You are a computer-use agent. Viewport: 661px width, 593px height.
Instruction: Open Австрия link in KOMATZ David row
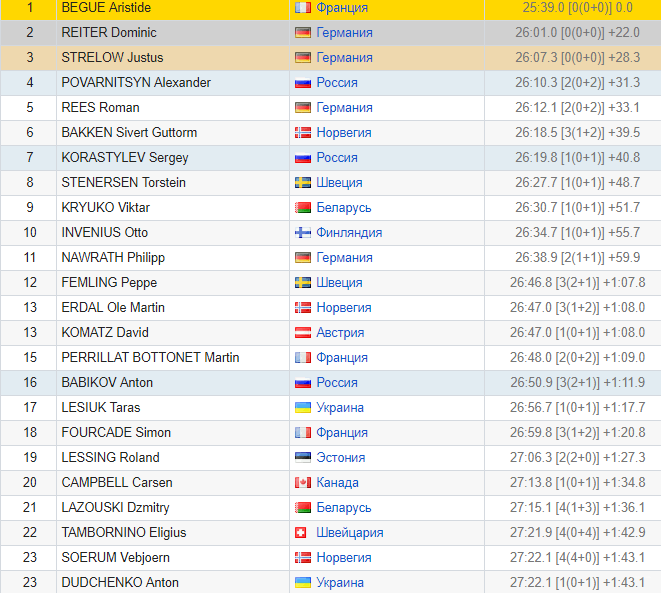(x=340, y=333)
